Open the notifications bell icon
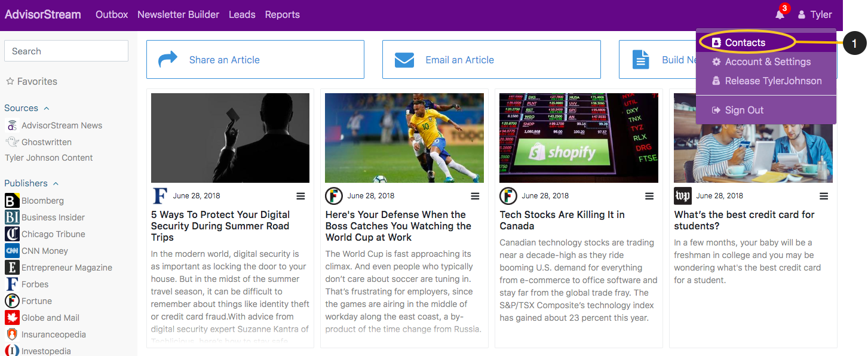The width and height of the screenshot is (868, 356). point(780,14)
